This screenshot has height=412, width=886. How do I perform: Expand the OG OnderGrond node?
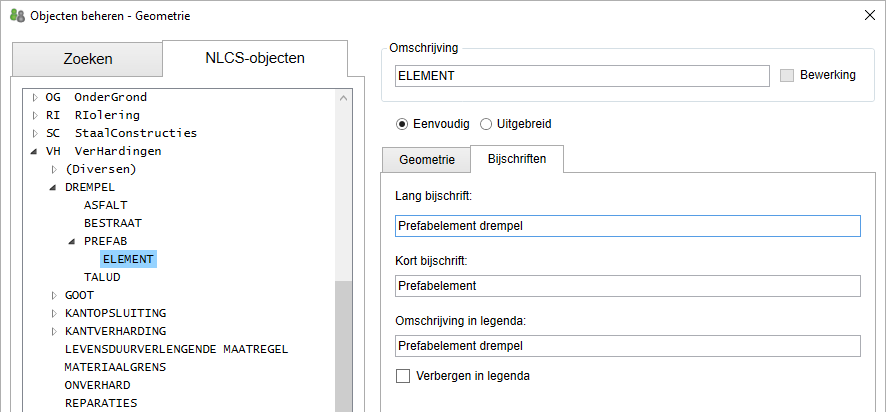[x=35, y=98]
